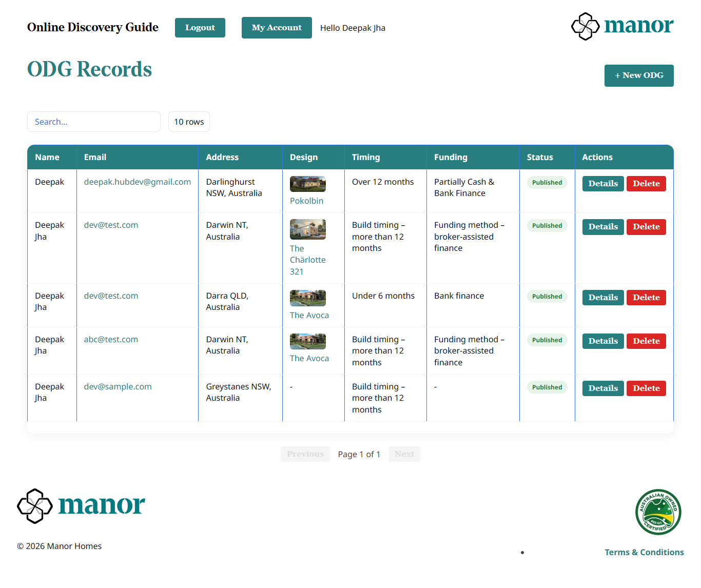Sort the table by the Name column
701x588 pixels.
click(x=47, y=157)
